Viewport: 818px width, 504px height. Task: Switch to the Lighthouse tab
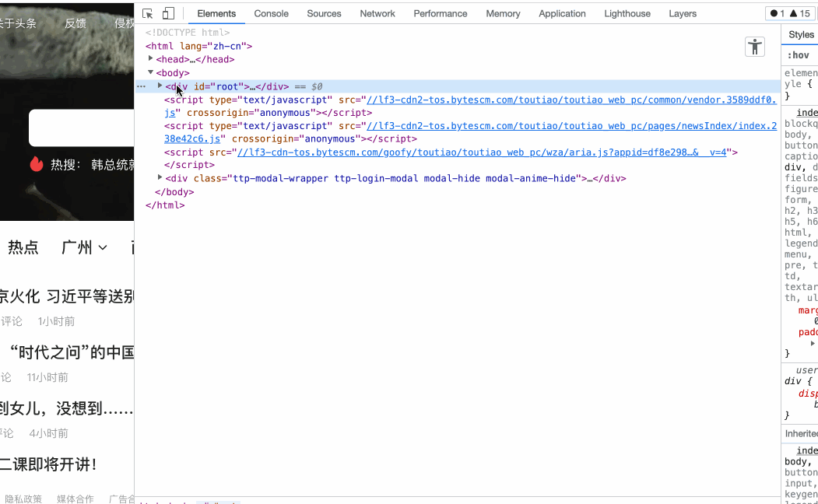point(627,13)
